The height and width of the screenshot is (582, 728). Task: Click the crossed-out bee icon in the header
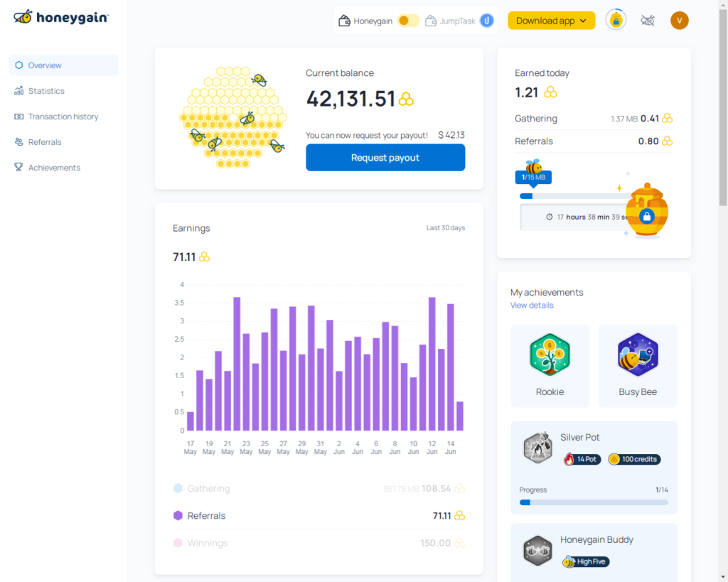click(648, 21)
